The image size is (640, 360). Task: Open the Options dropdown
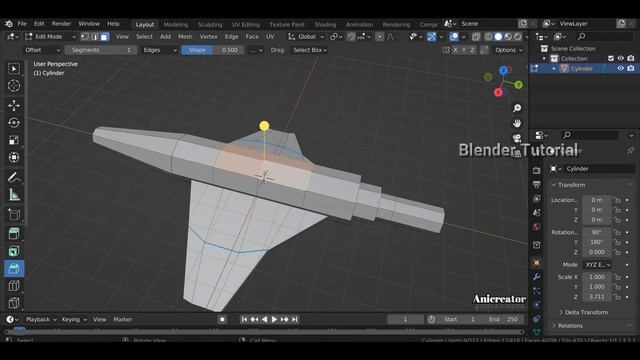point(509,50)
